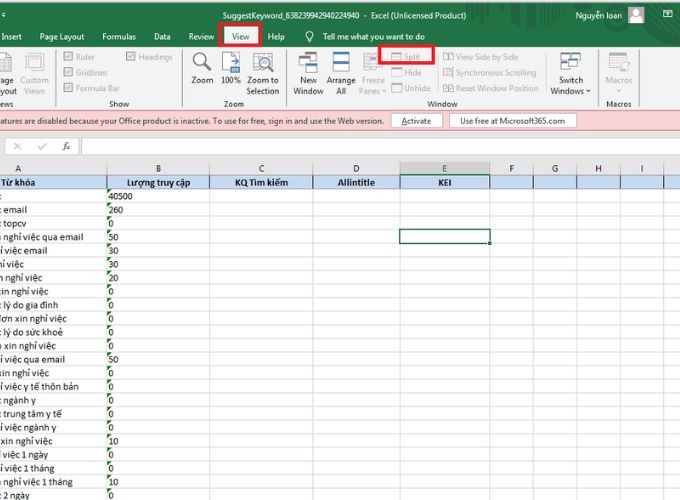Select column G header
This screenshot has width=680, height=500.
(555, 168)
